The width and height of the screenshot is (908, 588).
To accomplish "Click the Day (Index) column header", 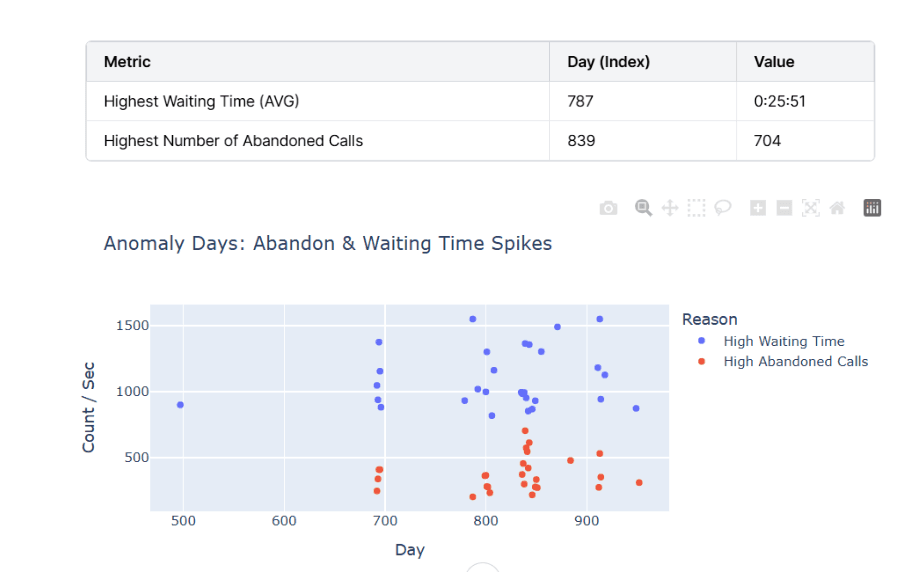I will tap(608, 62).
